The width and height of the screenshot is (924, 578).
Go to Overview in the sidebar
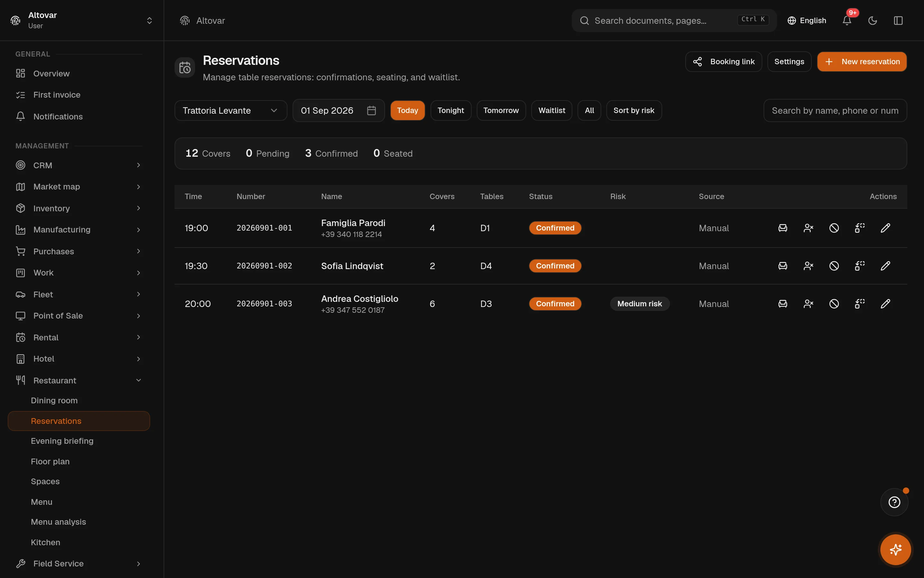(x=79, y=74)
